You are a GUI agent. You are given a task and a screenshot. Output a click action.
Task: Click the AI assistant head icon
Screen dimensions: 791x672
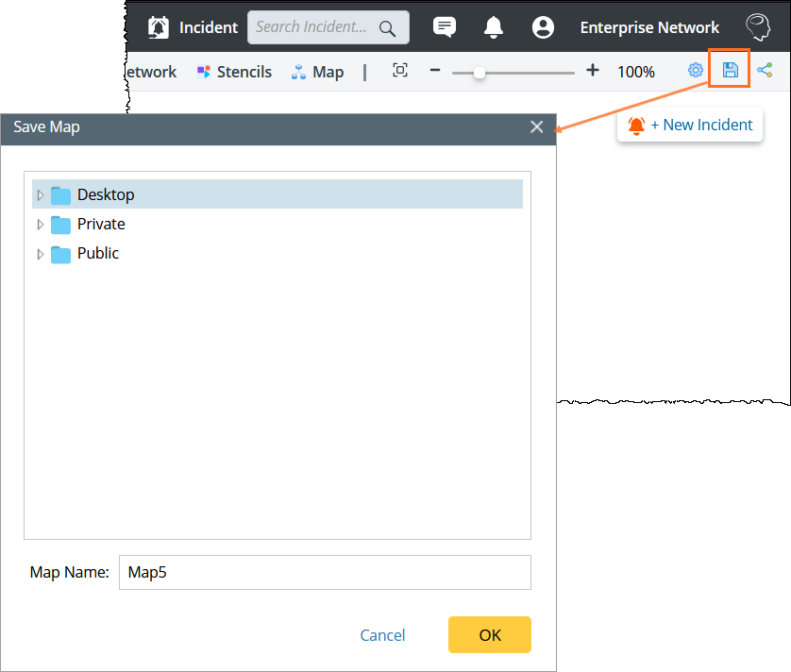pos(757,26)
